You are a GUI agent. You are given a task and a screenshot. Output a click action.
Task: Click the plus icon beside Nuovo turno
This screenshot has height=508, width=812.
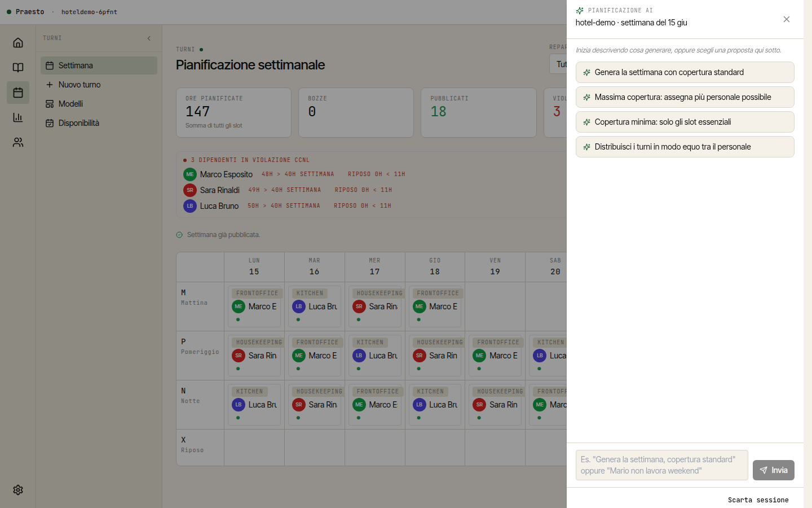point(50,85)
